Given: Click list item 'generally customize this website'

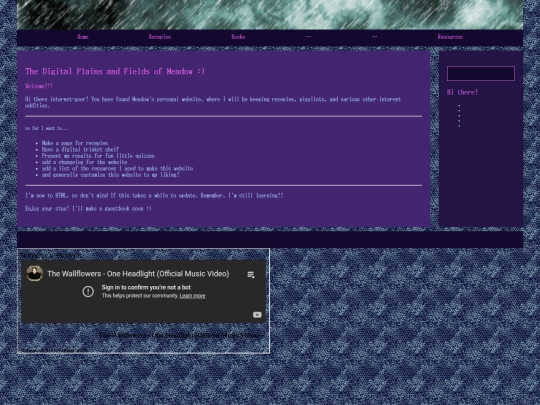Looking at the screenshot, I should (x=111, y=175).
